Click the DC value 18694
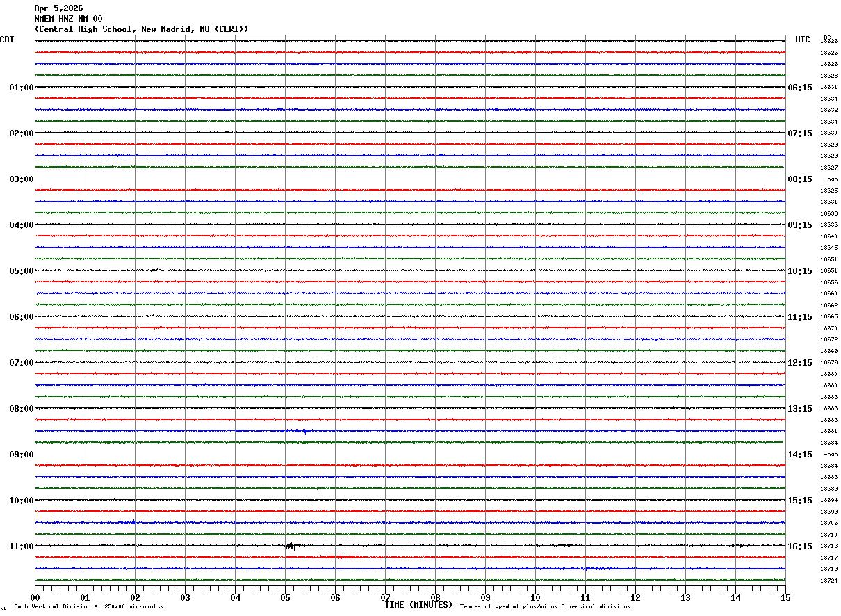 tap(829, 501)
